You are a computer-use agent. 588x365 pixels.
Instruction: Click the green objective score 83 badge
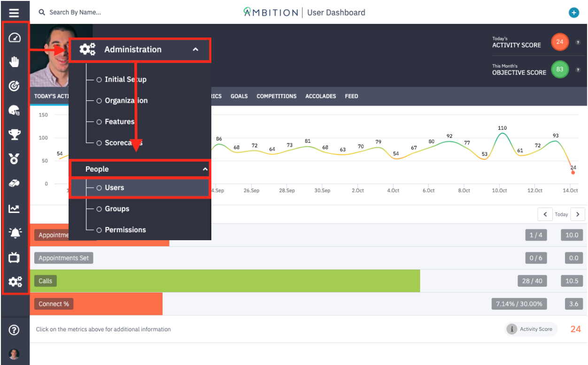[560, 69]
